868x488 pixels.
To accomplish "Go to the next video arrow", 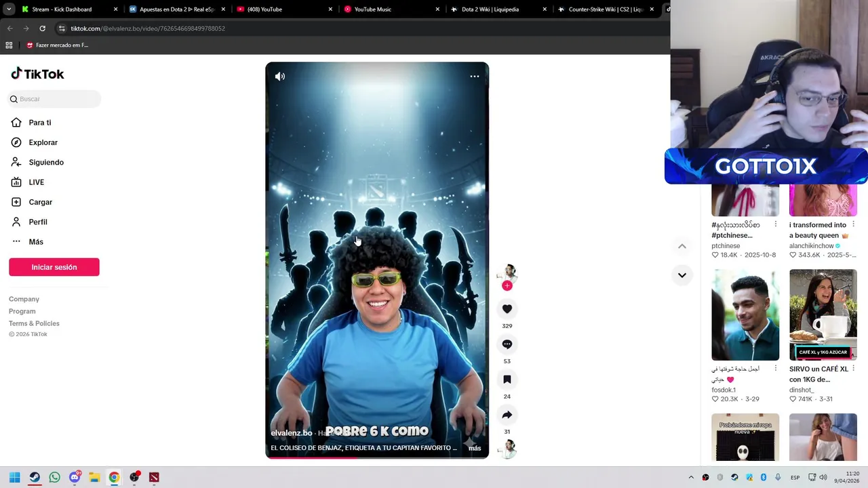I will point(682,275).
